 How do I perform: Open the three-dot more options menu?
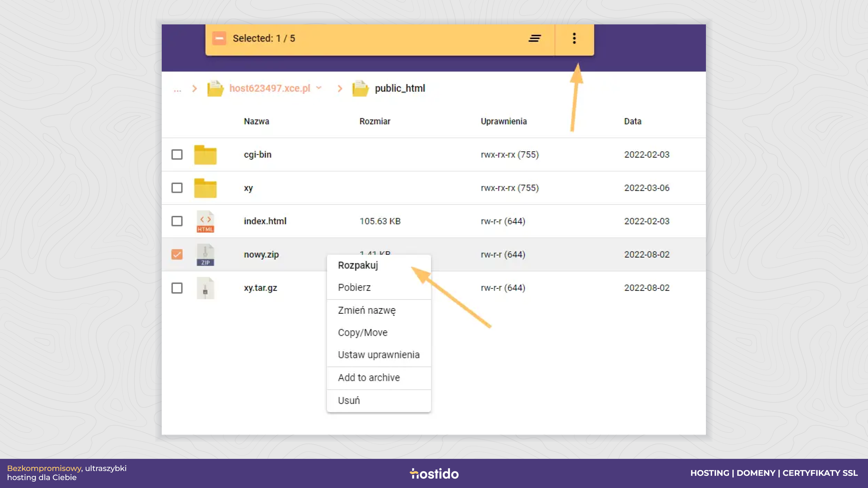574,38
